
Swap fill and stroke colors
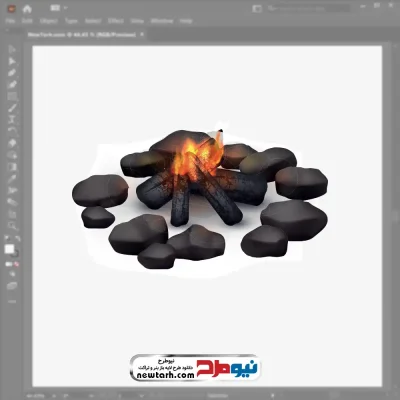tap(18, 238)
